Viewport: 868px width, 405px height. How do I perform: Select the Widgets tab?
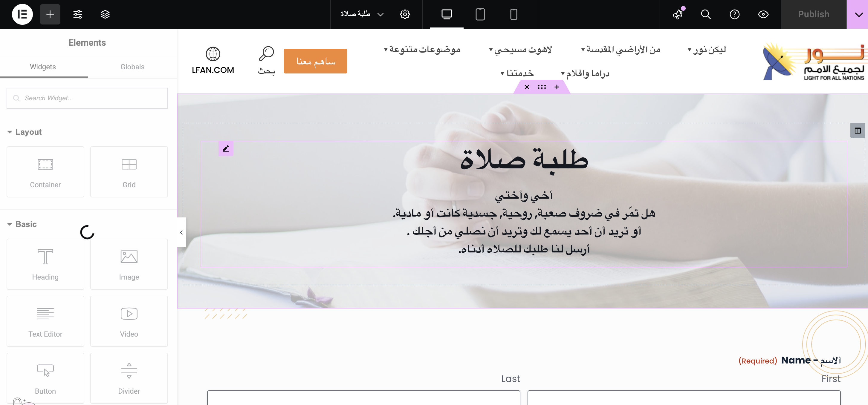[43, 67]
